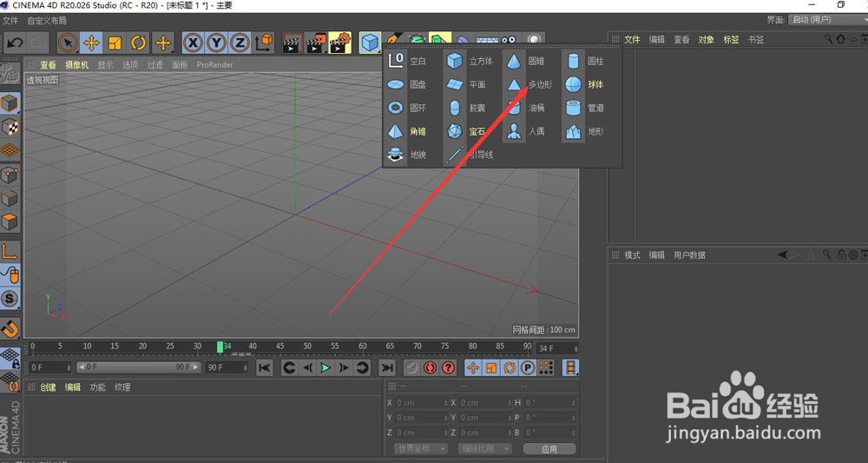Open viewport 查看 menu

48,65
